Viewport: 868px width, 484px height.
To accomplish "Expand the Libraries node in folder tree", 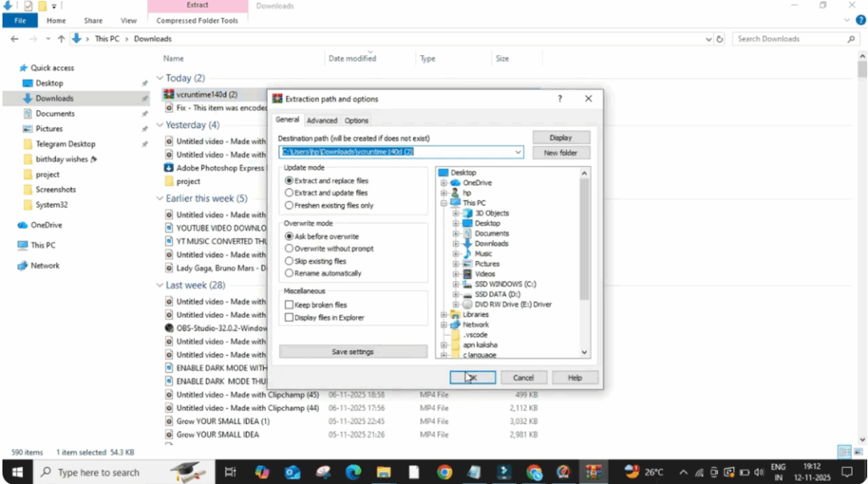I will [443, 314].
